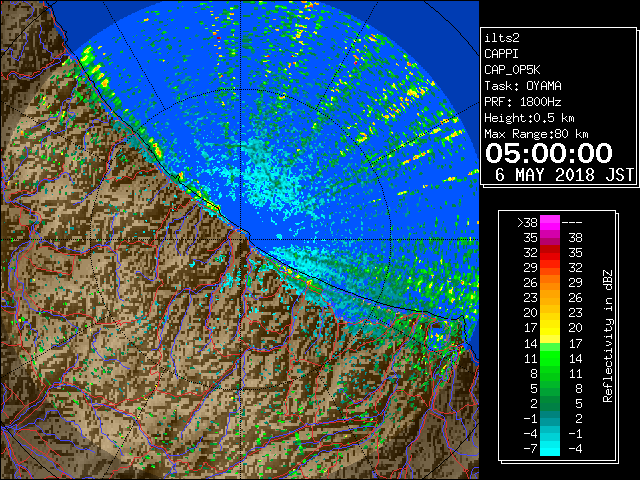Click the Task: OYAMA line
Screen dimensions: 640x480
tap(523, 86)
